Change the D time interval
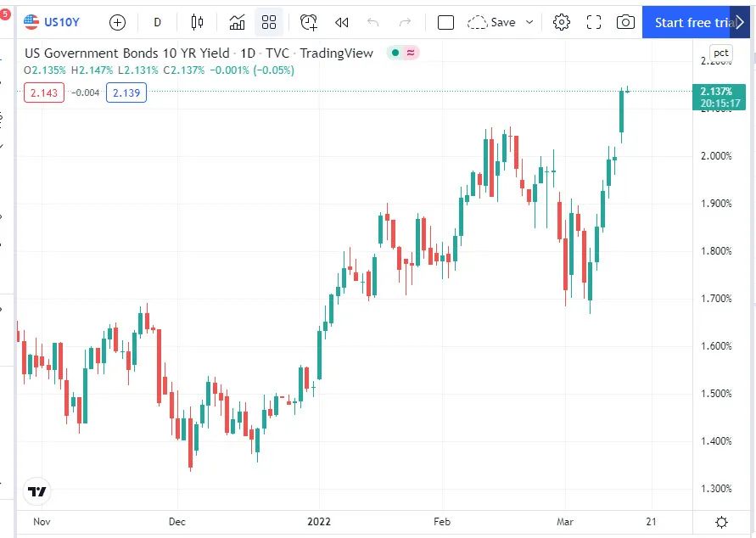The height and width of the screenshot is (538, 756). [x=157, y=22]
